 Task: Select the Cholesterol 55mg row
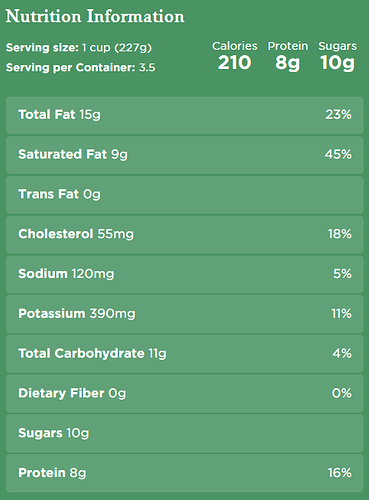185,235
